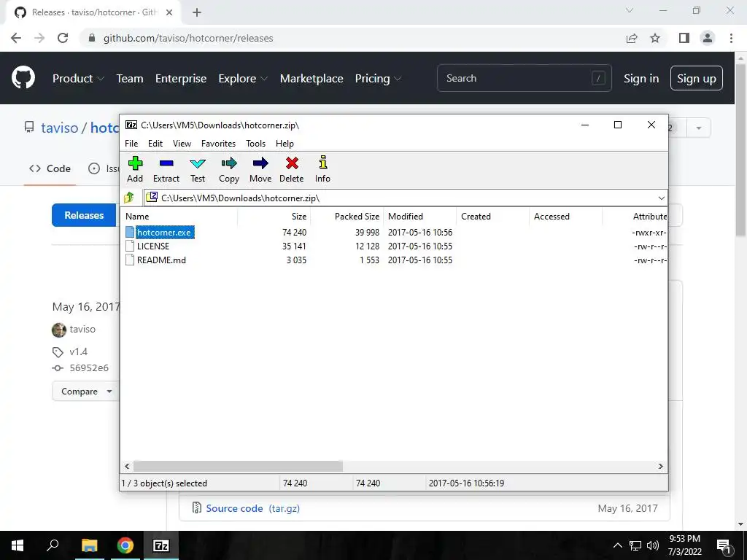
Task: Click the Sign in link
Action: 641,79
